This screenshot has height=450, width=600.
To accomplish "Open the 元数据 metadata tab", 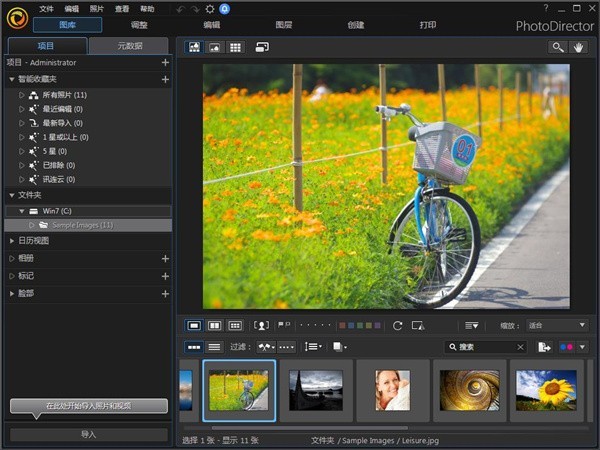I will 129,46.
